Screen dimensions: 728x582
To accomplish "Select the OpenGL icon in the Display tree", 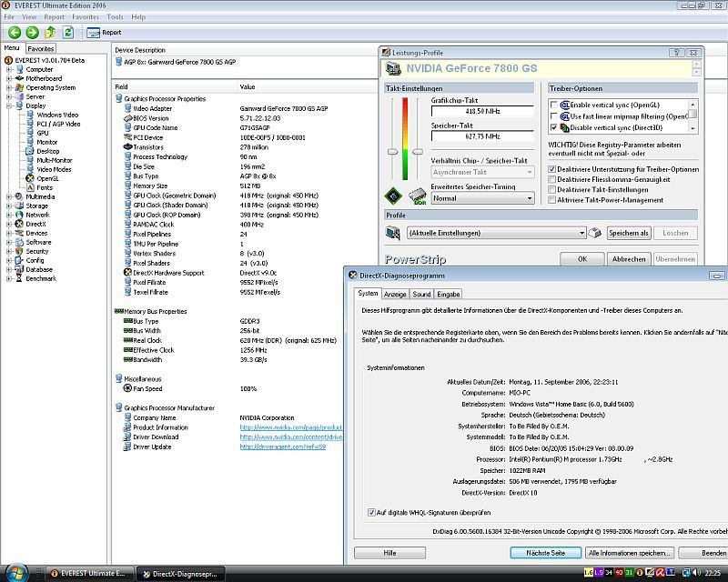I will [x=30, y=178].
